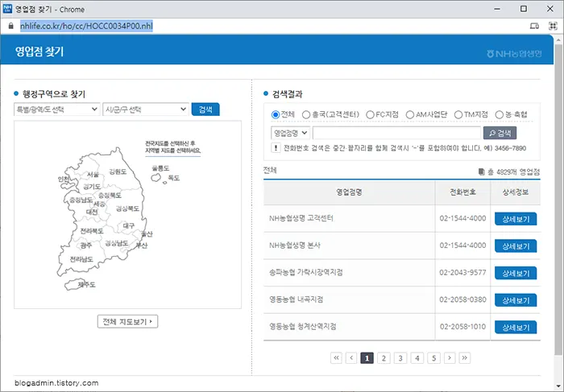Click the QR code icon in address bar
The image size is (564, 392).
click(x=553, y=26)
